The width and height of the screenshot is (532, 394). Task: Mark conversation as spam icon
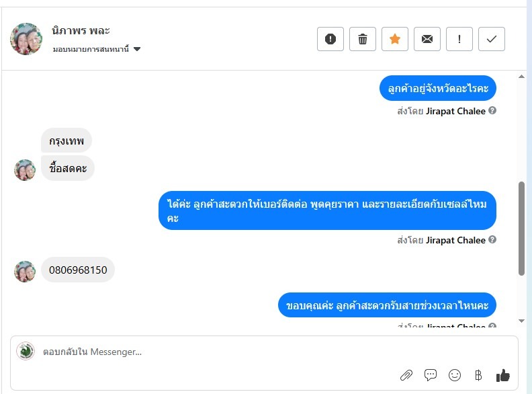point(330,39)
